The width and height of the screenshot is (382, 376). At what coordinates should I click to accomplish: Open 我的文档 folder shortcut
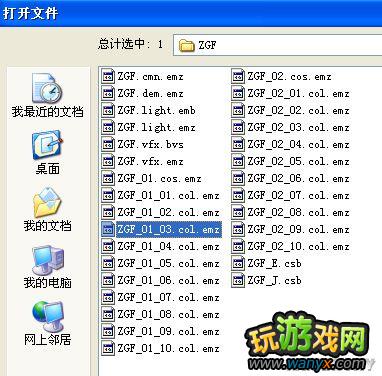point(47,210)
